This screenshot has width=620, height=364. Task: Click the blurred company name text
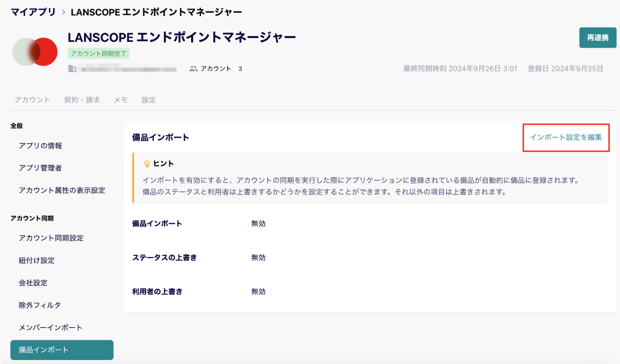coord(128,69)
